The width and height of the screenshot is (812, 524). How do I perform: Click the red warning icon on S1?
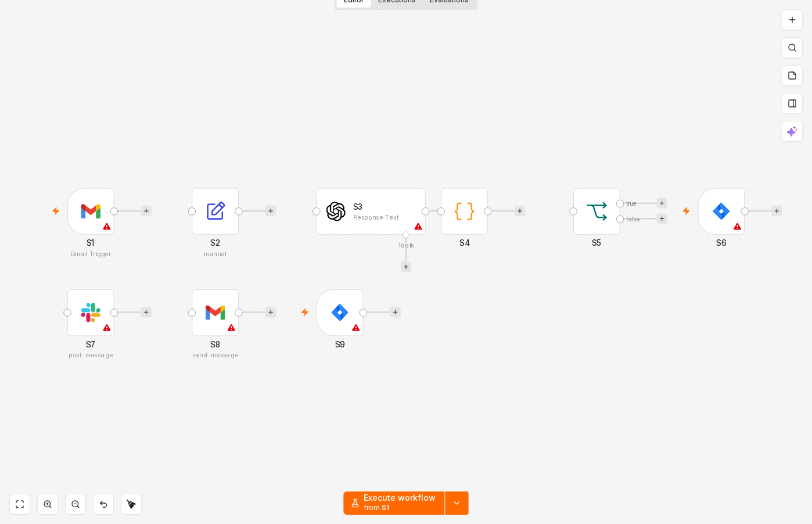(107, 227)
